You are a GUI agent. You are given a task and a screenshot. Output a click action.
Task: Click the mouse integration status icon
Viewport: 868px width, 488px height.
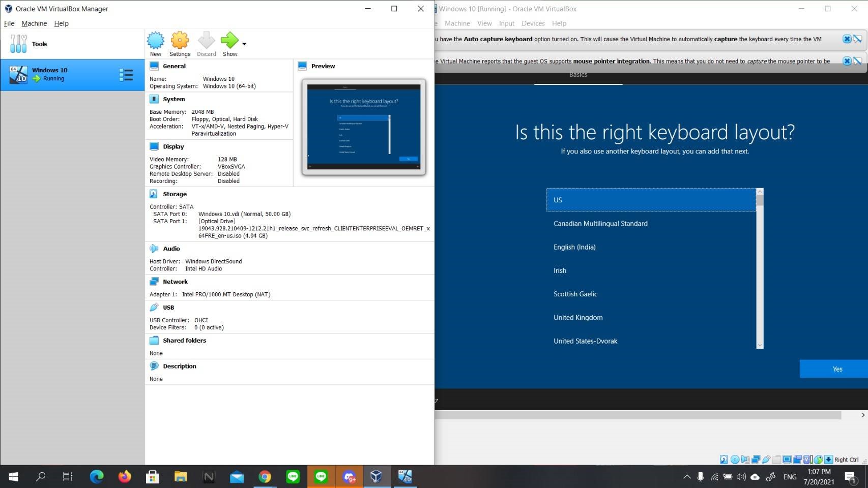(818, 460)
